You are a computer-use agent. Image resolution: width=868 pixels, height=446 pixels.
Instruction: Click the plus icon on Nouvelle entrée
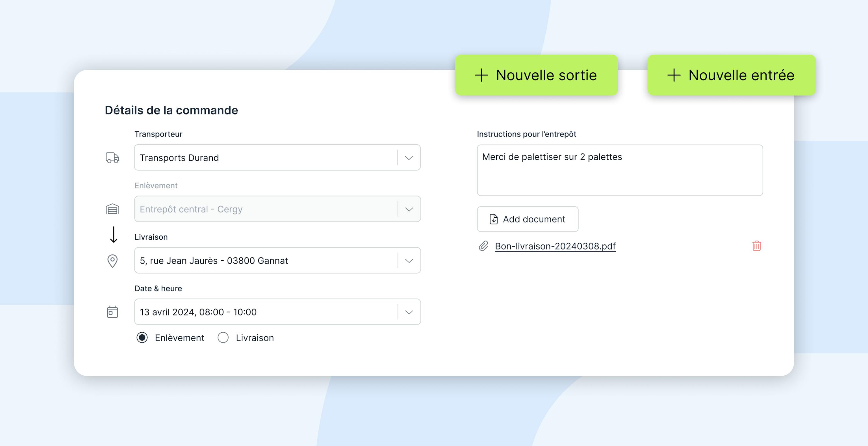(674, 75)
